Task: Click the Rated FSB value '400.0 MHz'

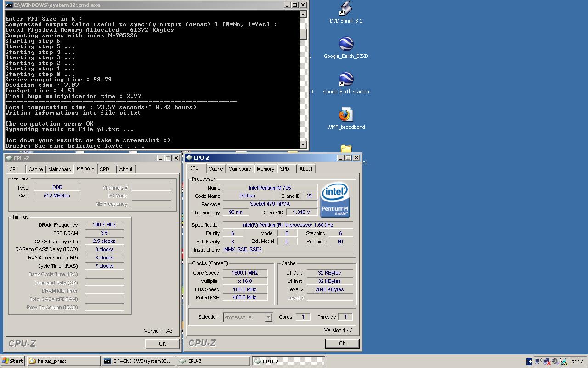Action: [x=245, y=297]
